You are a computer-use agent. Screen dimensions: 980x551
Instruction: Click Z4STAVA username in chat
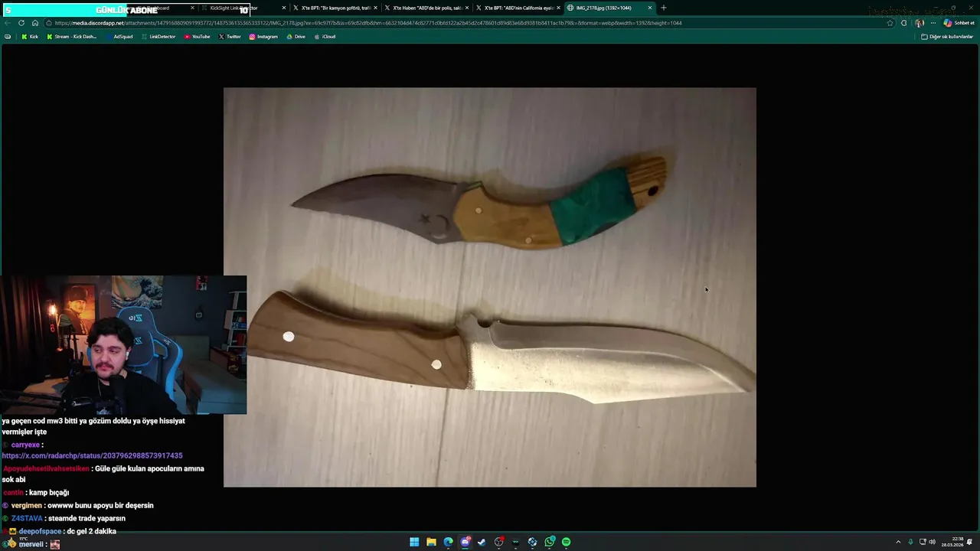(27, 518)
